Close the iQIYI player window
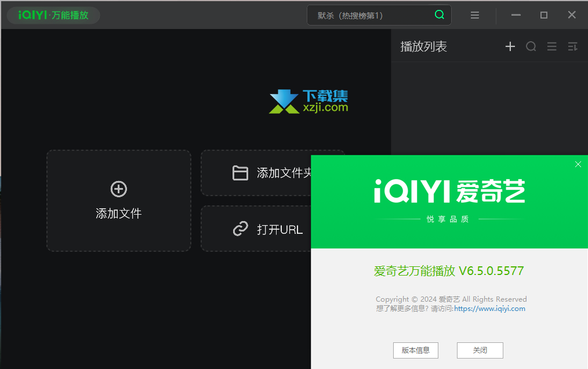588x369 pixels. click(572, 15)
